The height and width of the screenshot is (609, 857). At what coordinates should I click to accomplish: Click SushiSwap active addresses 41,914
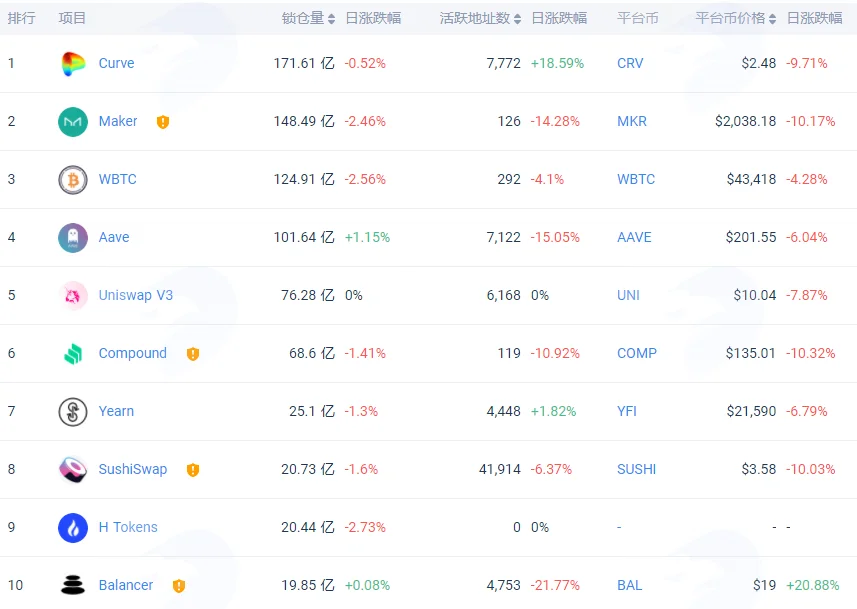[500, 469]
